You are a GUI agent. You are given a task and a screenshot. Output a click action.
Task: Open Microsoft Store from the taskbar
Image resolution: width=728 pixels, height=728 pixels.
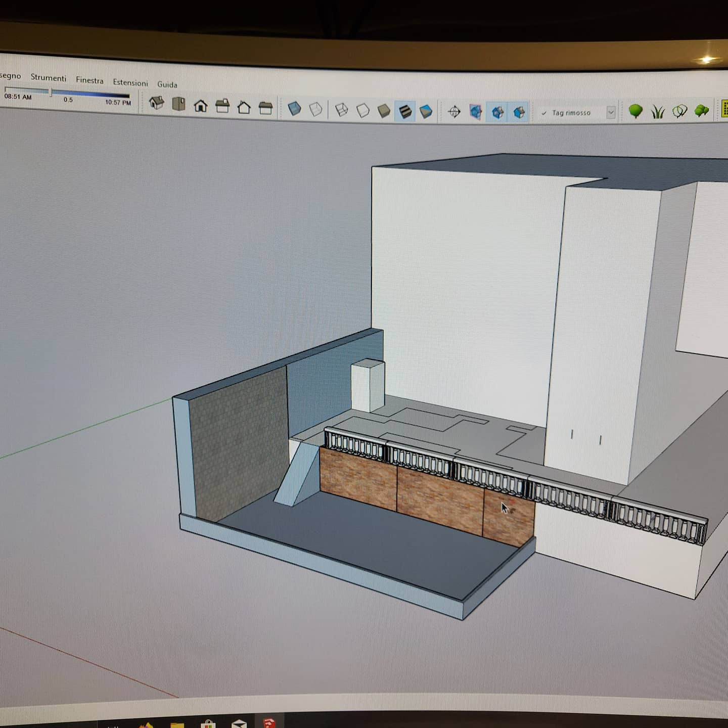pos(208,723)
